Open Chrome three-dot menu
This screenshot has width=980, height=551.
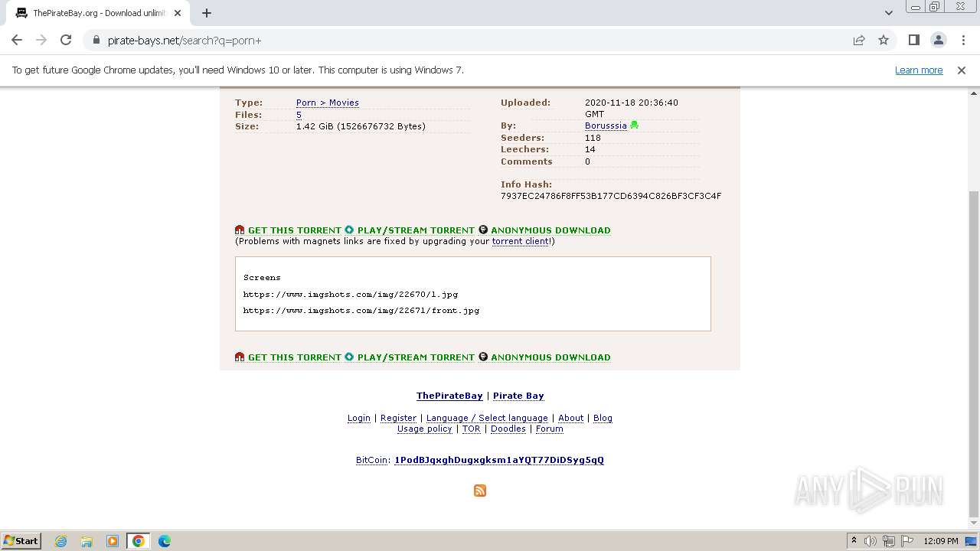(963, 40)
